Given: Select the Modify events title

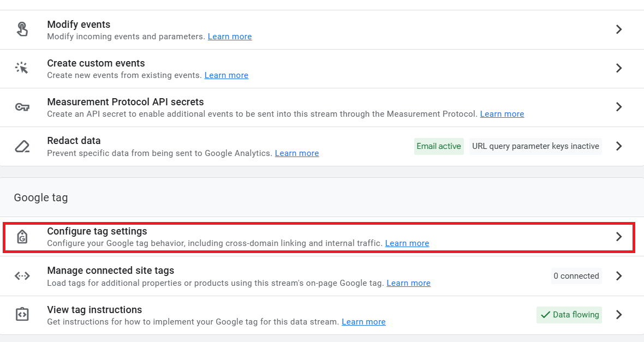Looking at the screenshot, I should point(79,25).
